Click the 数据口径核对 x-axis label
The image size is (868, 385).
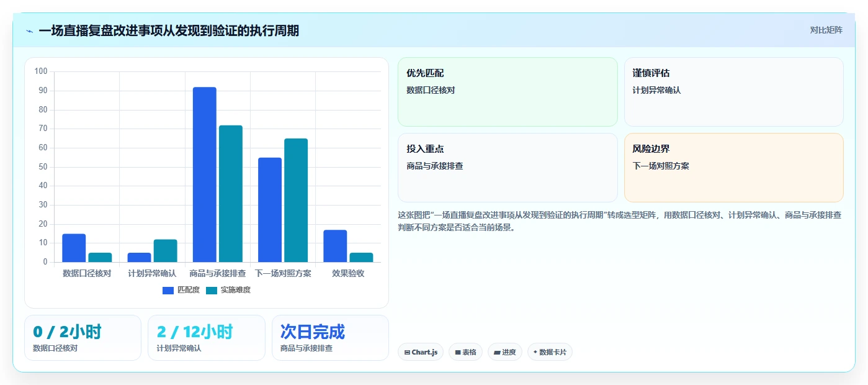coord(87,273)
